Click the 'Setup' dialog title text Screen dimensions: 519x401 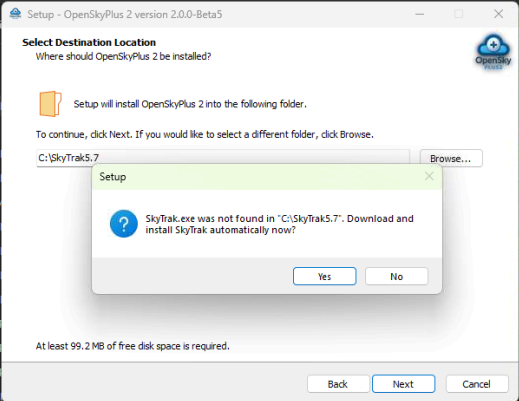coord(113,177)
